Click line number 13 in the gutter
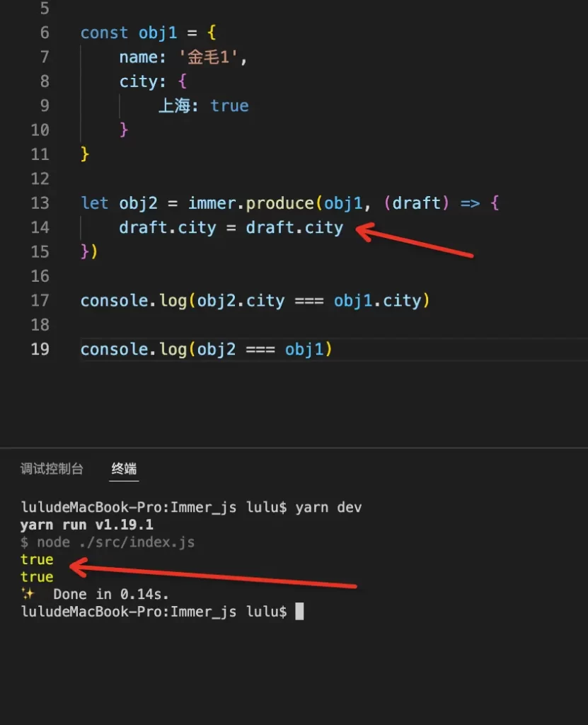588x725 pixels. 40,203
